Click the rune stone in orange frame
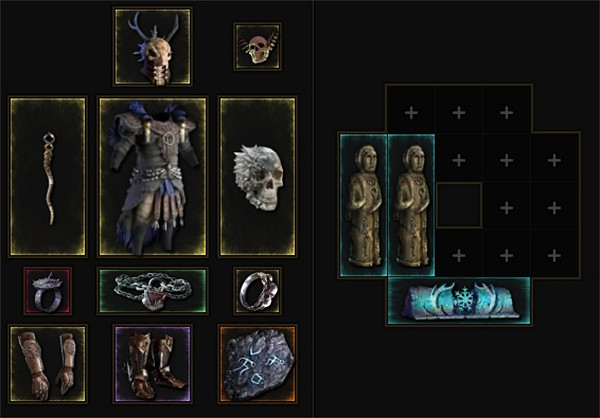The height and width of the screenshot is (418, 600). (x=258, y=364)
